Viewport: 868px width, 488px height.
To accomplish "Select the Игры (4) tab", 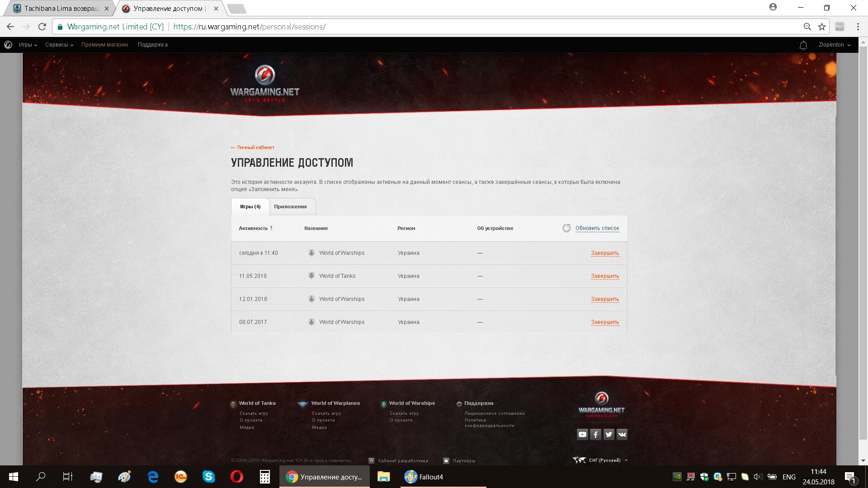I will [250, 206].
